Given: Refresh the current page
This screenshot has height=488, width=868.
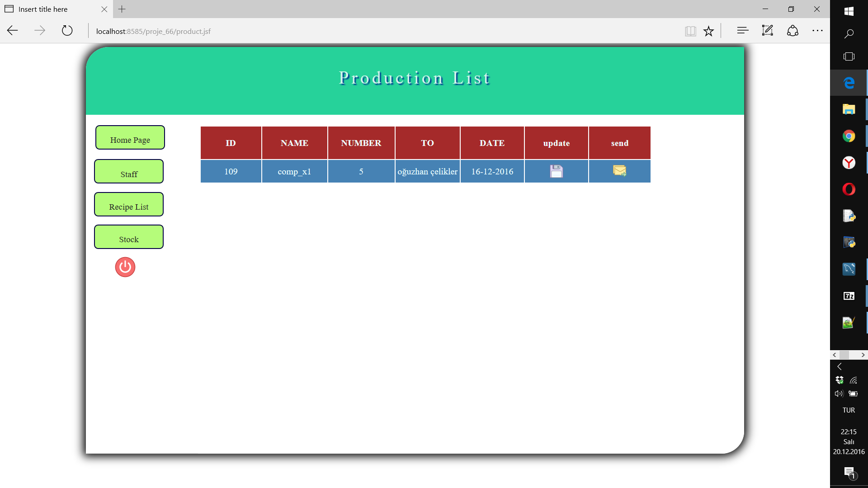Looking at the screenshot, I should (67, 31).
